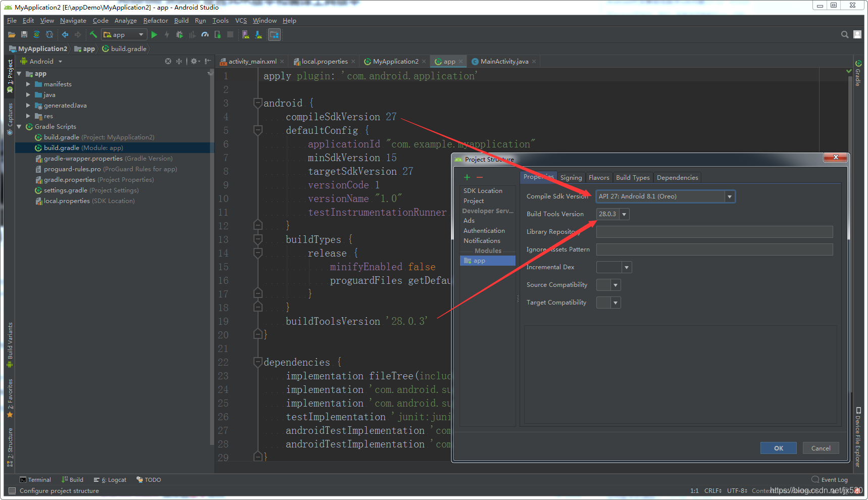This screenshot has height=500, width=868.
Task: Open the Project panel gear settings
Action: [195, 61]
